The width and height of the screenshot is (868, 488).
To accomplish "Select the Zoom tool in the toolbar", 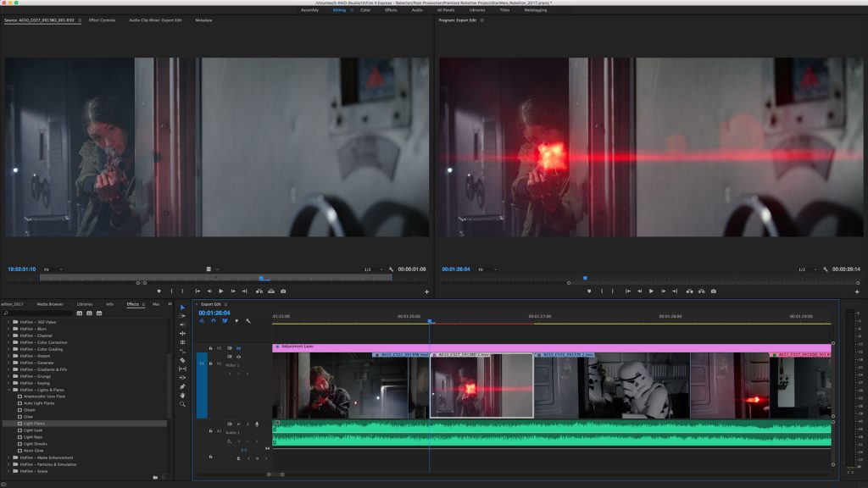I will click(182, 404).
